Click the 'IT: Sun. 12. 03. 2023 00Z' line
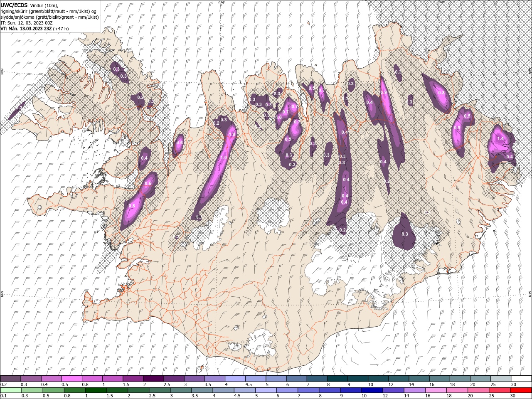The width and height of the screenshot is (532, 399). click(27, 23)
